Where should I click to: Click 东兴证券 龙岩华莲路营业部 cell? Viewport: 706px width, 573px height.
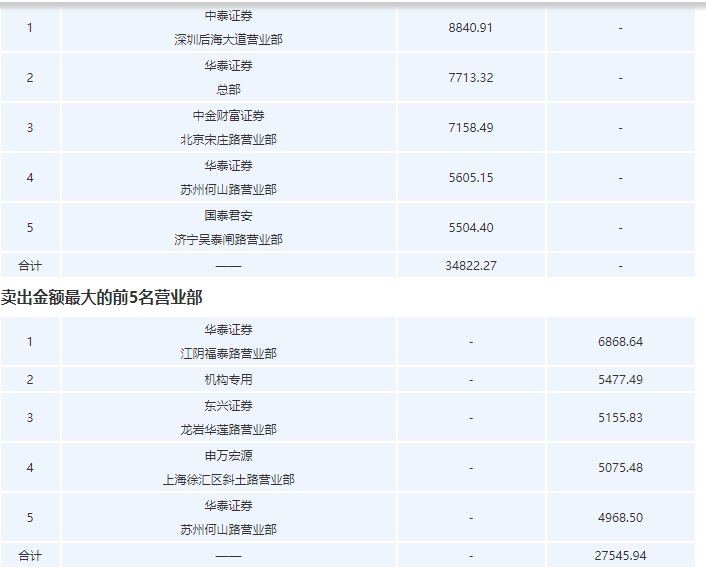229,418
